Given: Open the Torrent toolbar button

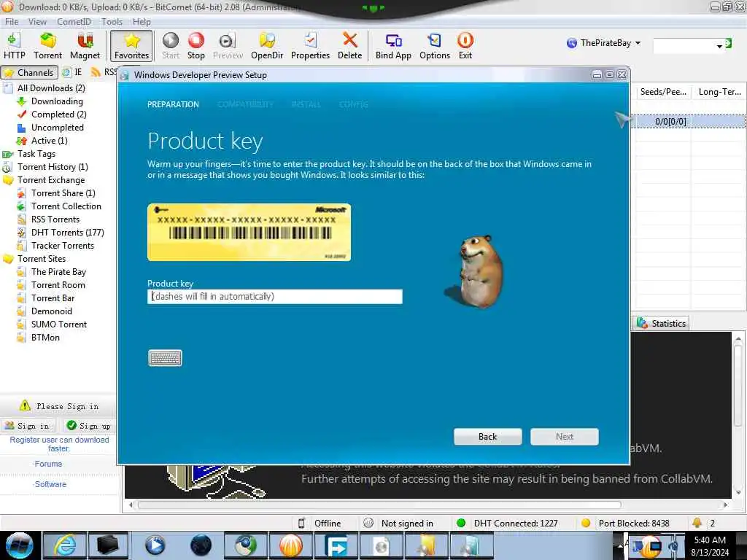Looking at the screenshot, I should [47, 46].
